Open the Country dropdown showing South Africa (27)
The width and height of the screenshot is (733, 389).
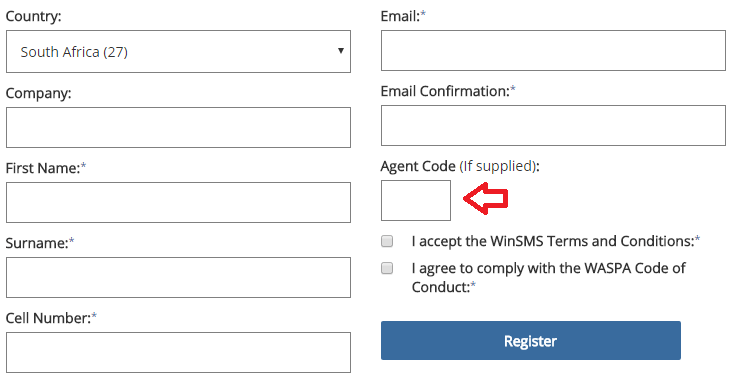(178, 51)
